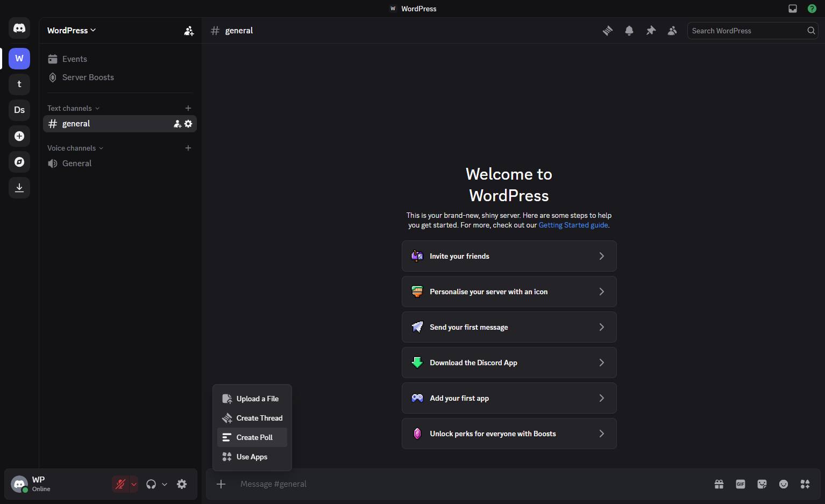Open output device options arrow next to headphones

click(x=165, y=484)
